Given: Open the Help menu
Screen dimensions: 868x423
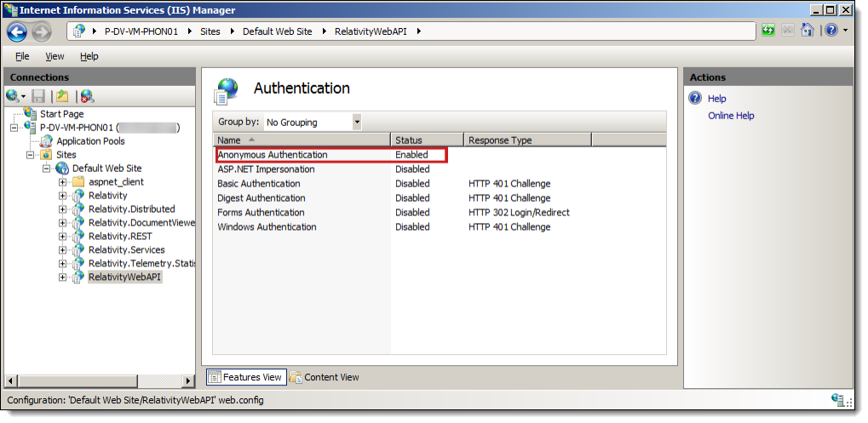Looking at the screenshot, I should (x=89, y=56).
